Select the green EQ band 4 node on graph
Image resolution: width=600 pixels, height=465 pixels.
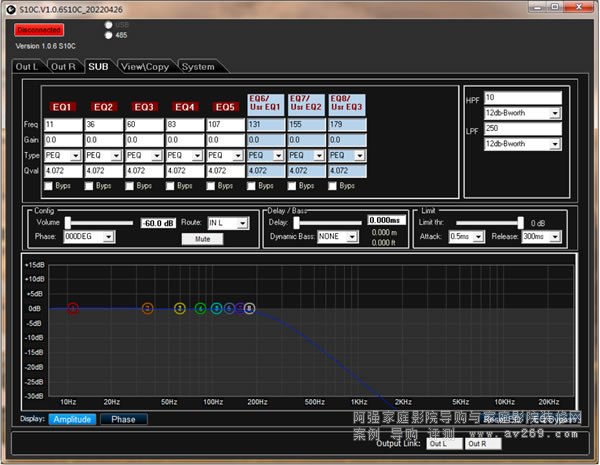pyautogui.click(x=201, y=309)
